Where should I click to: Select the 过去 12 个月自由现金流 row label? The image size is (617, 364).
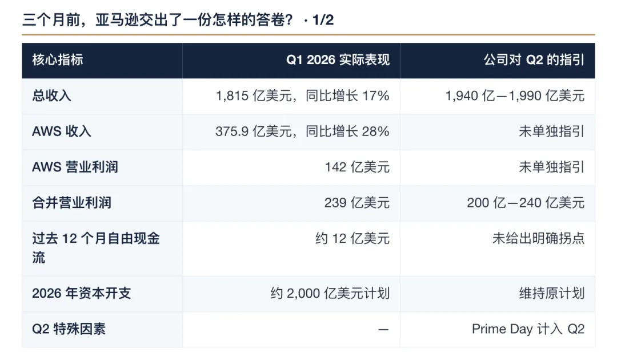96,248
